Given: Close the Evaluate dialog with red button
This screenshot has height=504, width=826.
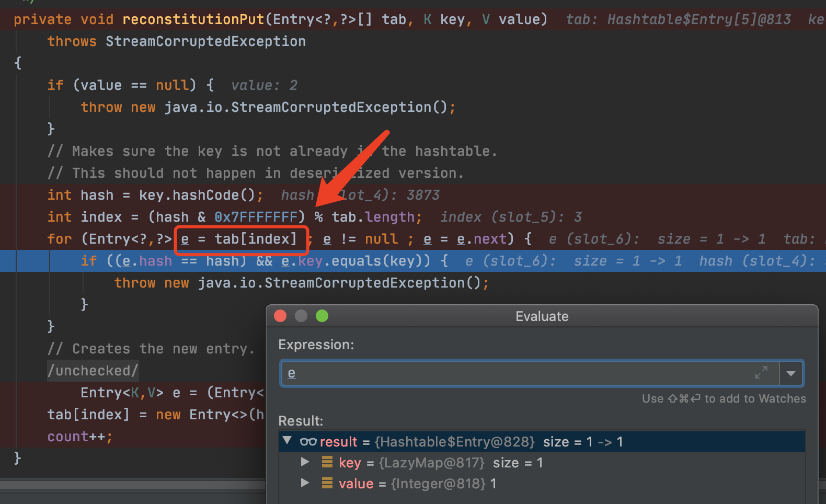Looking at the screenshot, I should (280, 316).
